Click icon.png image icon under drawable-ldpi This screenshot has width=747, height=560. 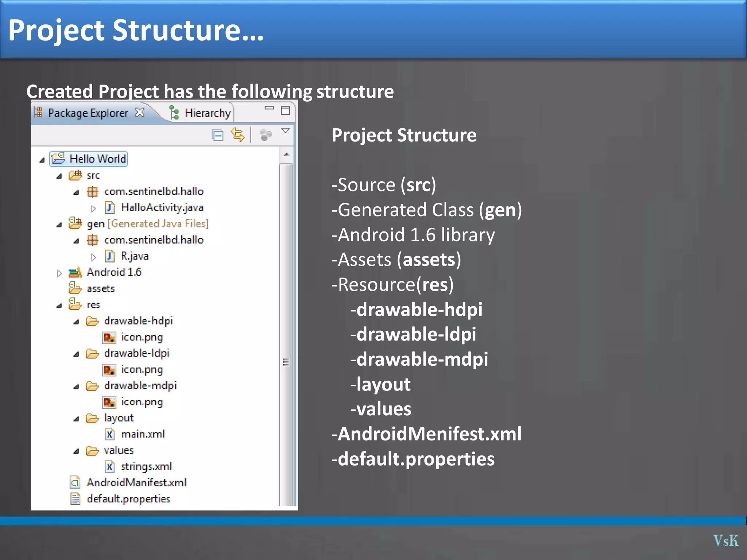pyautogui.click(x=109, y=370)
